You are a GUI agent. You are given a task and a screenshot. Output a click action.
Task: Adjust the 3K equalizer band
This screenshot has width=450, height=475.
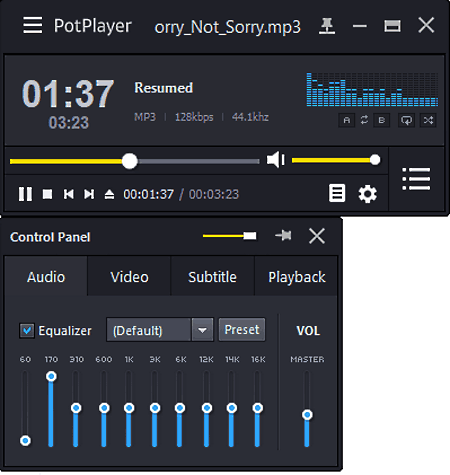(155, 409)
